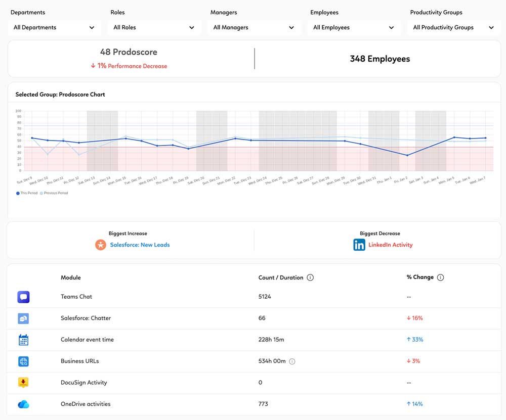Select the DocuSign Activity row label
The width and height of the screenshot is (506, 420).
(x=83, y=383)
